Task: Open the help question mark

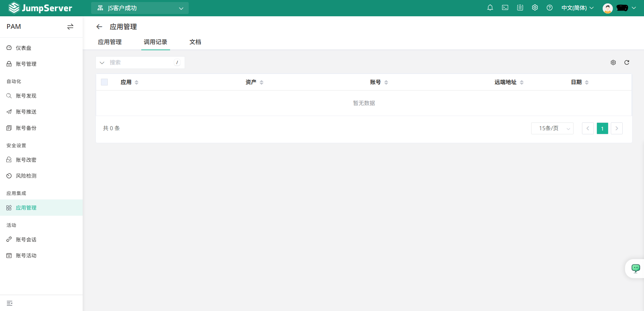Action: point(549,7)
